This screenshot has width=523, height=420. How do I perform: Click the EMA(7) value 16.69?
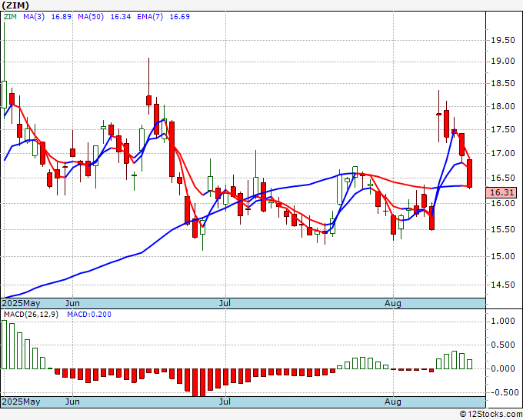[x=180, y=16]
